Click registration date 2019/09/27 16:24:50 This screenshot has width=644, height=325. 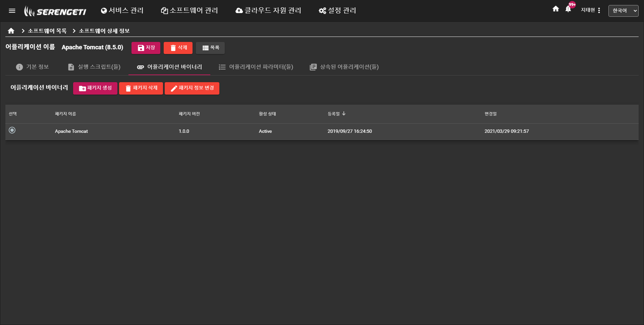click(350, 131)
